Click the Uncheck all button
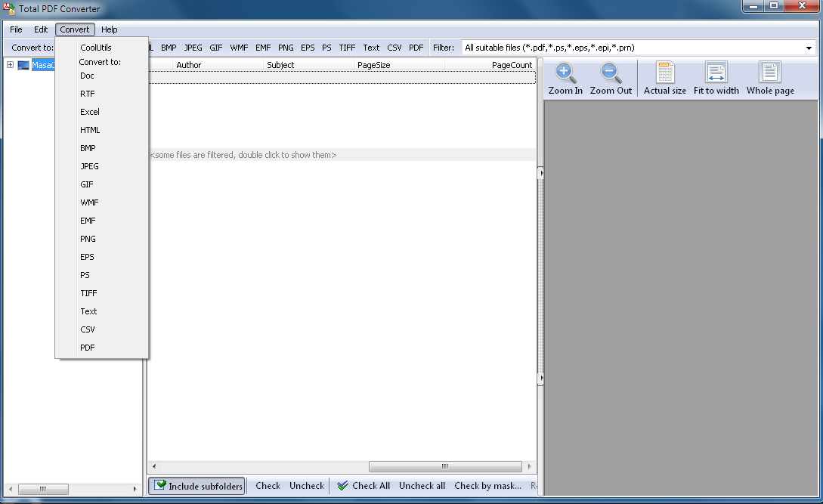 click(422, 486)
